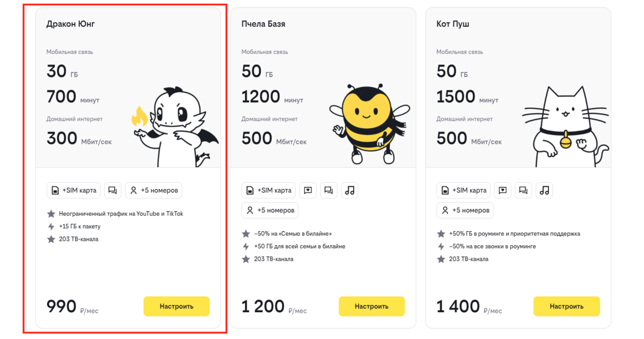
Task: Click the music note icon in Кот Пуш card
Action: point(545,190)
